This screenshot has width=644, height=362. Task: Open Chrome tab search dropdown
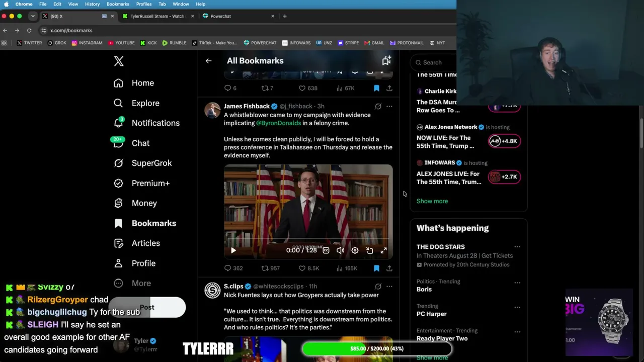coord(33,16)
